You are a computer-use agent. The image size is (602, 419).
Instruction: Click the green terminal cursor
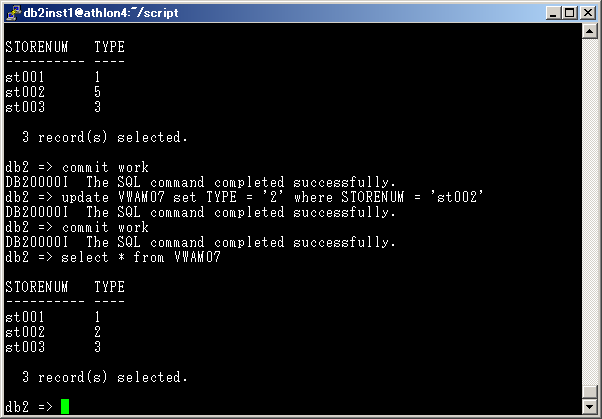pyautogui.click(x=65, y=406)
